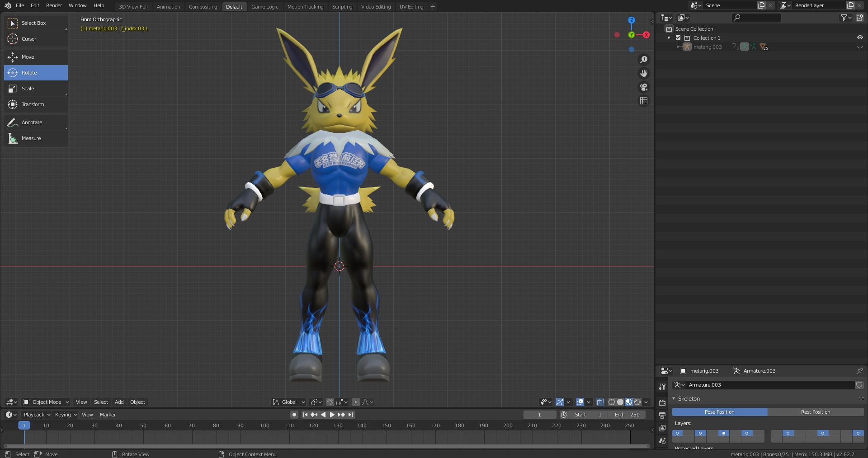Open the Render properties tab
This screenshot has width=868, height=458.
click(x=662, y=402)
